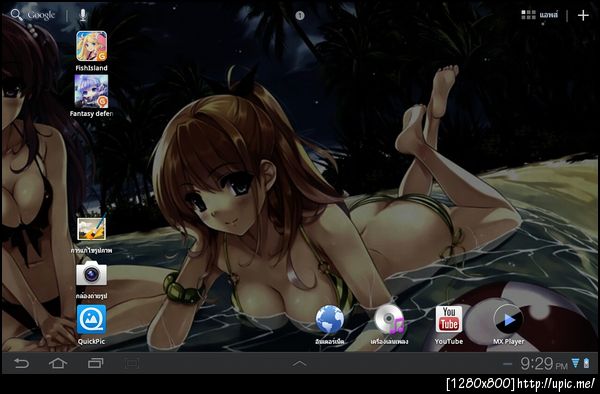The image size is (600, 394).
Task: Start voice search with the microphone icon
Action: pyautogui.click(x=83, y=15)
